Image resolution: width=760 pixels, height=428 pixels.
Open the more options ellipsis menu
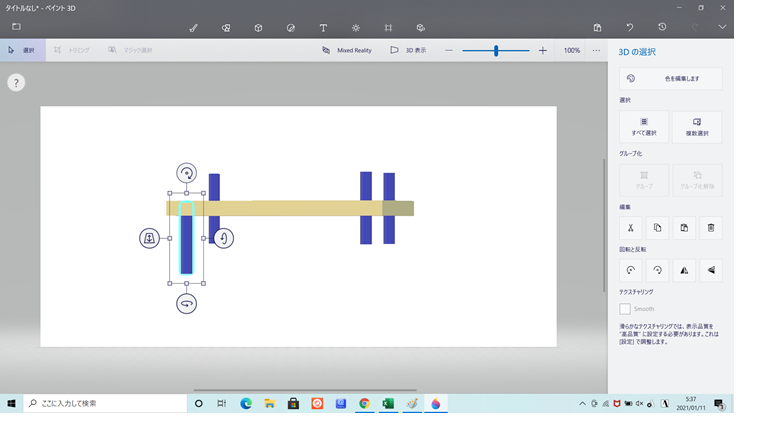click(596, 50)
